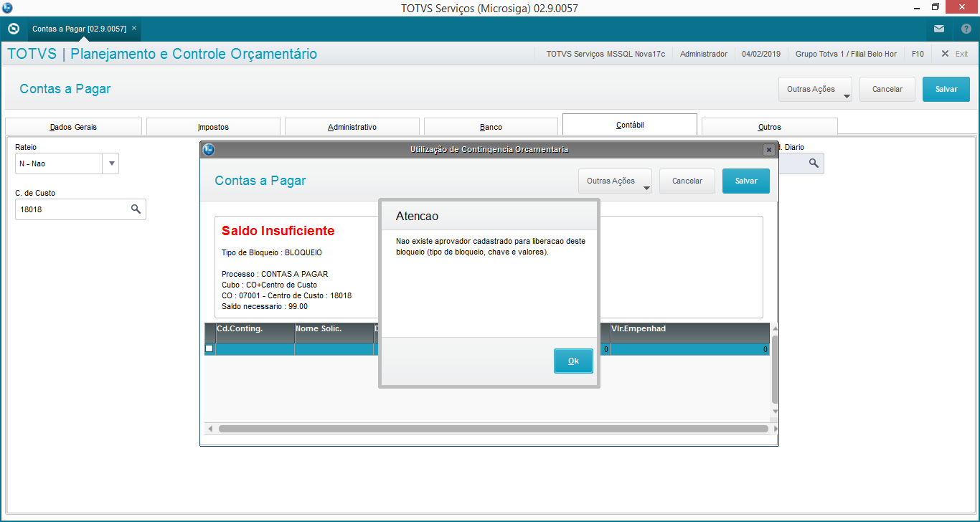Click the CO : 07001 - Centro de Custo : 18018 line
Viewport: 980px width, 522px height.
[x=286, y=295]
